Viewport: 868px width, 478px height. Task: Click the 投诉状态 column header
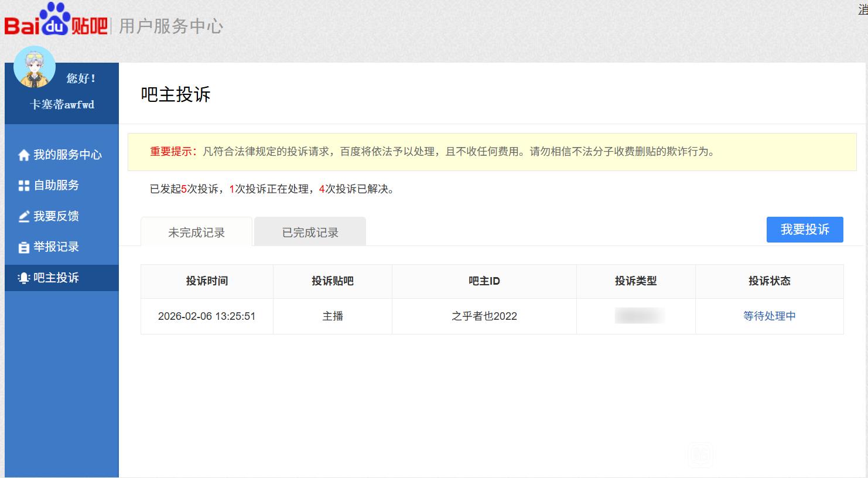[x=769, y=281]
